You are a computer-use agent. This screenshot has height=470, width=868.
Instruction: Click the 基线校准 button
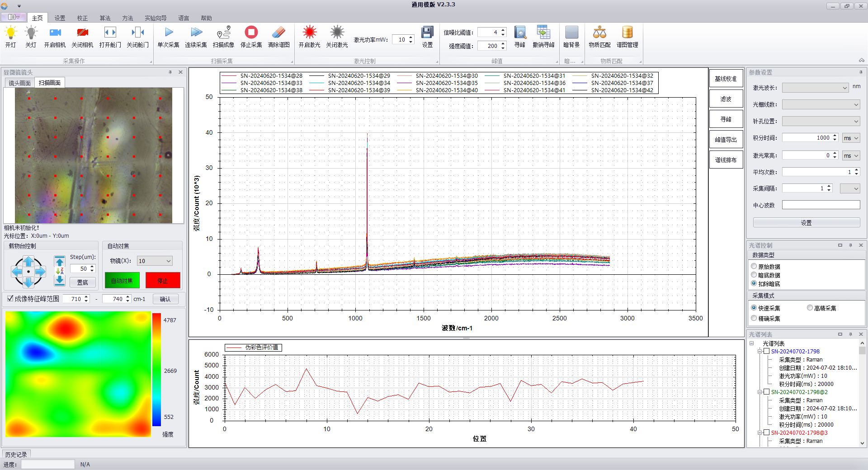[x=726, y=79]
